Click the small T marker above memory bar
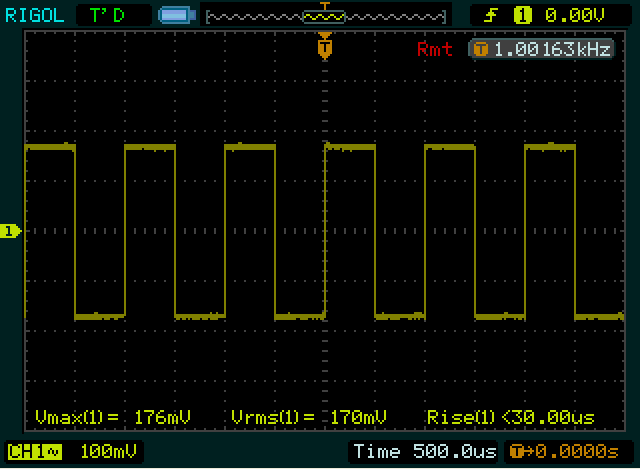The image size is (640, 469). tap(325, 6)
